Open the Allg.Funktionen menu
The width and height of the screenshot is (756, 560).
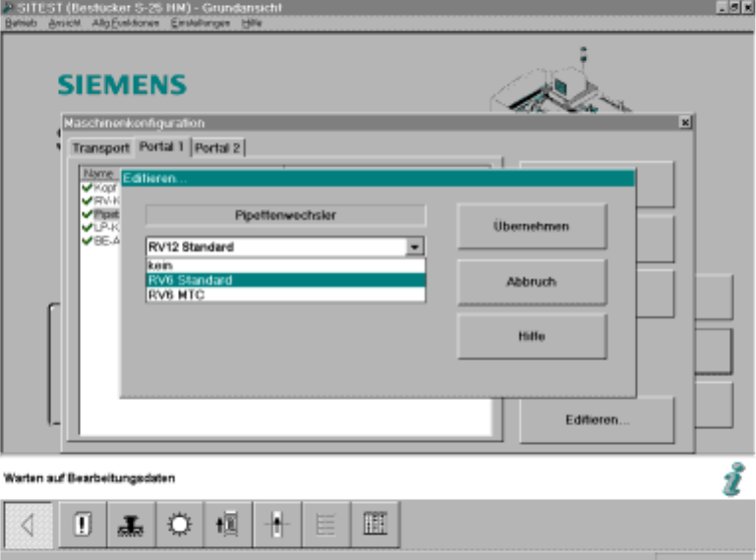click(x=126, y=24)
